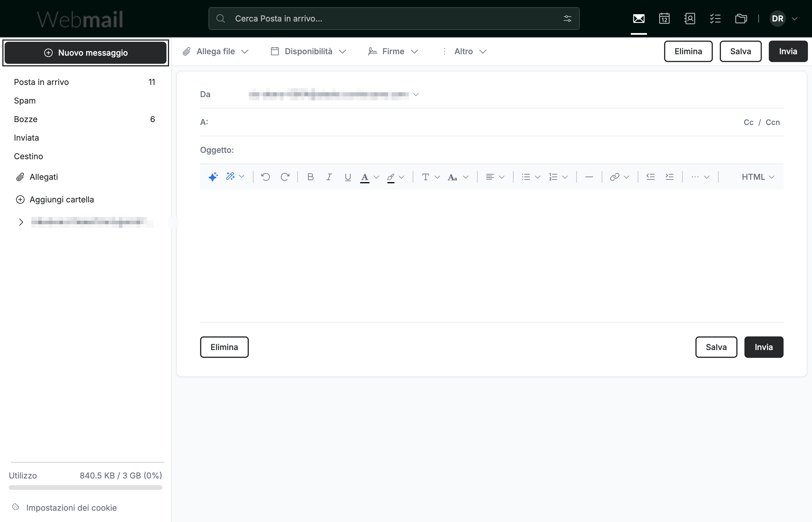Image resolution: width=812 pixels, height=522 pixels.
Task: Open the Contacts address book icon
Action: (690, 19)
